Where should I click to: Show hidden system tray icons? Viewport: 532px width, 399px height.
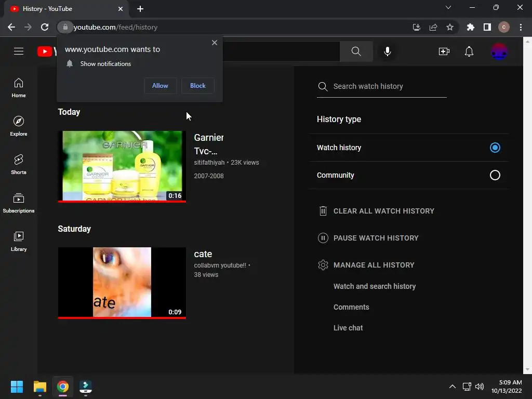click(x=453, y=387)
